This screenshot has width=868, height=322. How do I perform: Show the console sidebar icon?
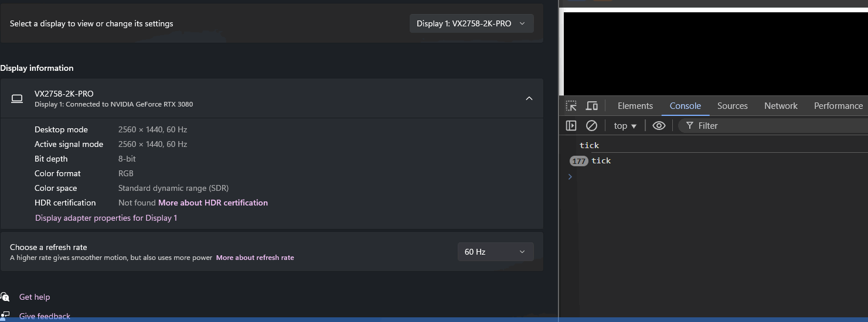(x=571, y=125)
